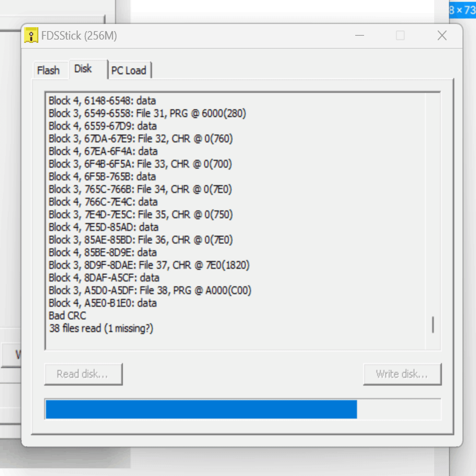Click the 'Block 4, 67EA-6F4A: data' line

pos(103,151)
